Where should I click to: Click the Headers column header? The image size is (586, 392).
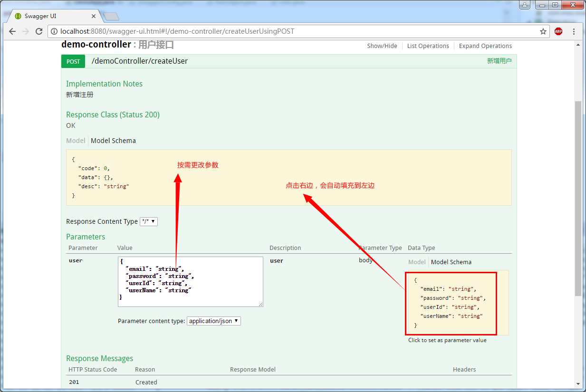[464, 369]
